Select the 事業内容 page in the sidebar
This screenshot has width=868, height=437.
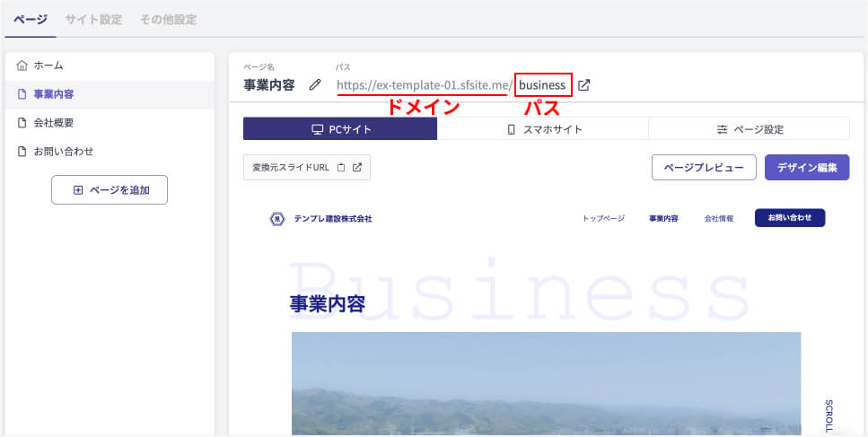point(54,94)
